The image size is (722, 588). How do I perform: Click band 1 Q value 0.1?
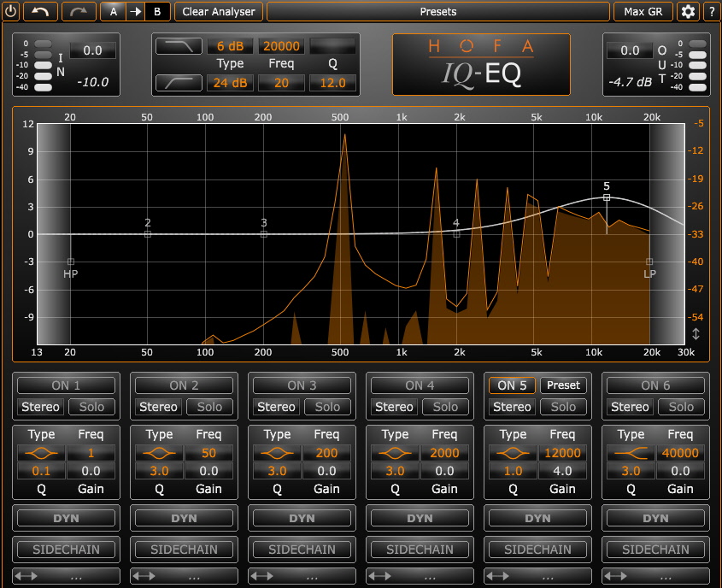point(42,471)
